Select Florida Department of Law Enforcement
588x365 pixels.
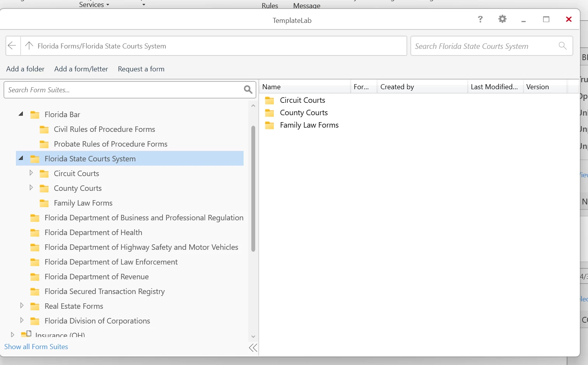[111, 262]
